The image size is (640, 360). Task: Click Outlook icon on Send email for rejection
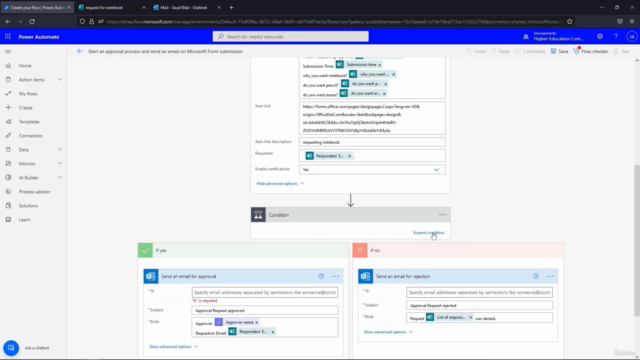[x=366, y=276]
